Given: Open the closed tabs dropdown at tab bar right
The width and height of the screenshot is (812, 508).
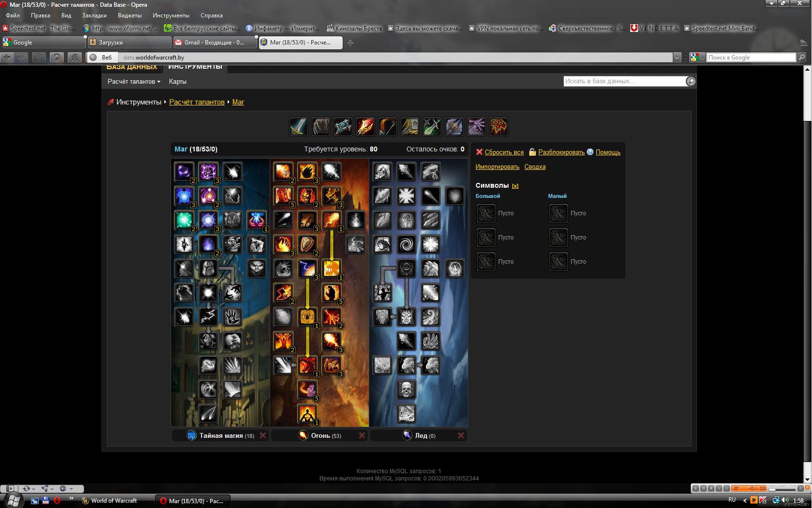Looking at the screenshot, I should tap(803, 43).
